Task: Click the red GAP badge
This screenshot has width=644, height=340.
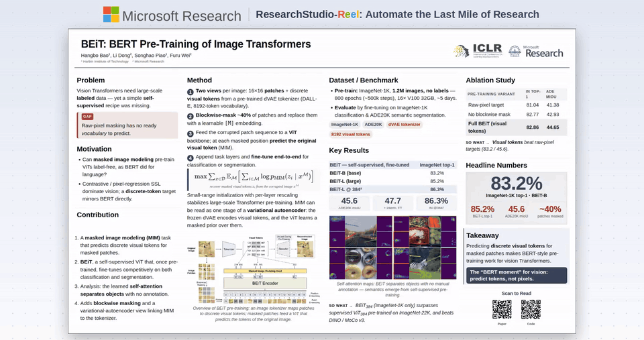Action: (87, 117)
